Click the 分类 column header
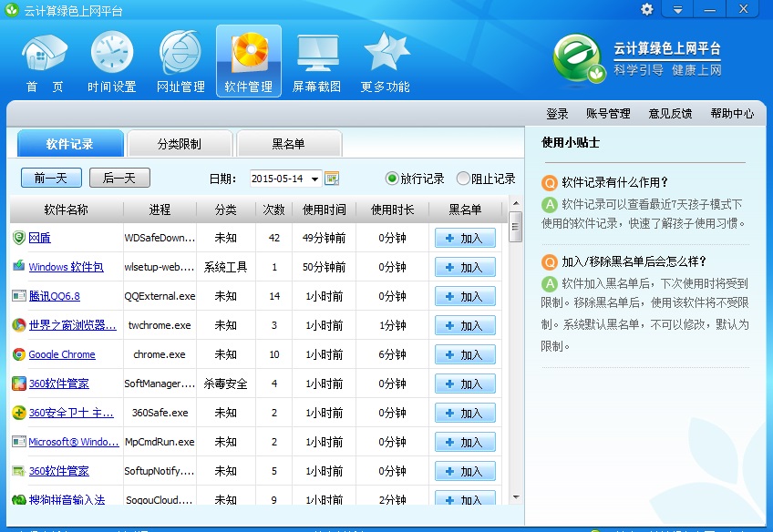 (226, 210)
